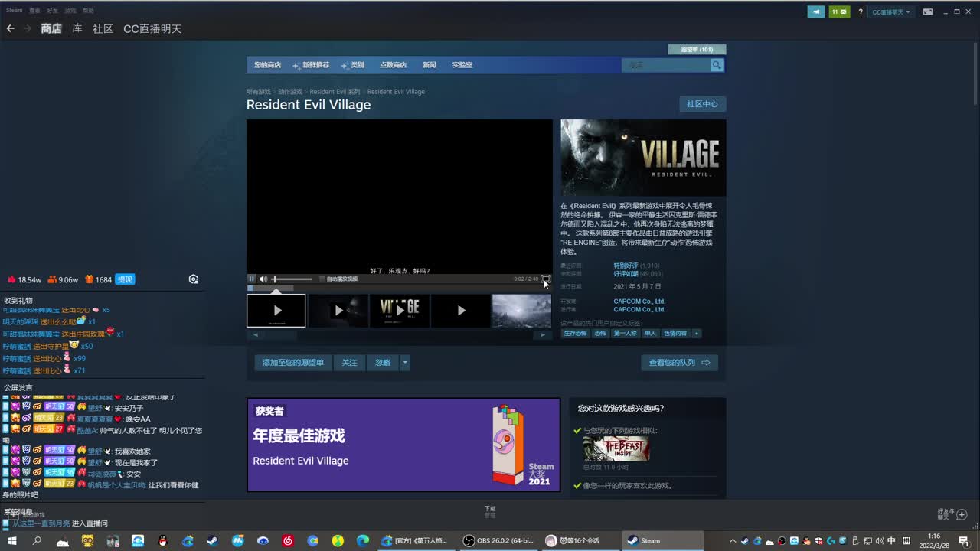The height and width of the screenshot is (551, 980).
Task: Expand the dropdown arrow beside 忽略
Action: [405, 363]
